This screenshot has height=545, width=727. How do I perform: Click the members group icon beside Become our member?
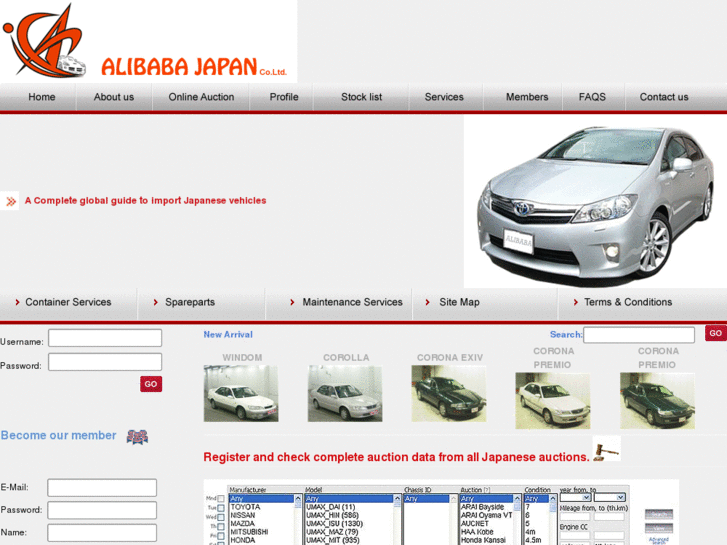point(137,436)
